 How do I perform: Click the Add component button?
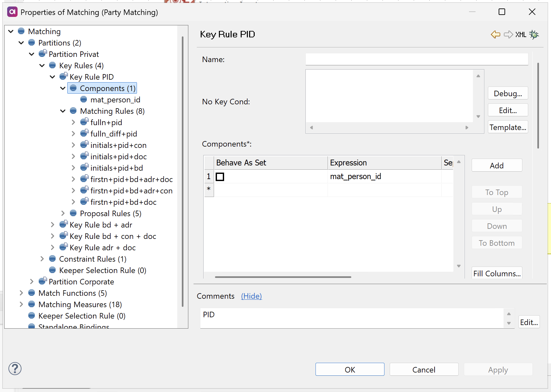click(x=497, y=165)
